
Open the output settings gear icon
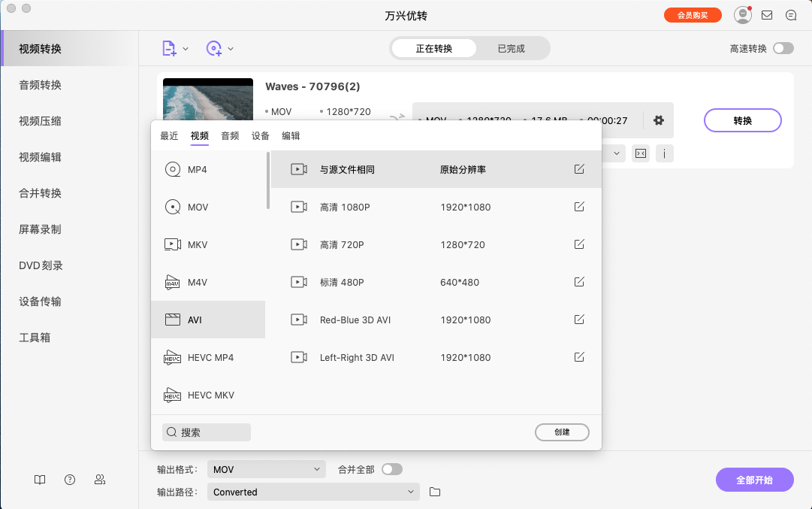[x=659, y=120]
